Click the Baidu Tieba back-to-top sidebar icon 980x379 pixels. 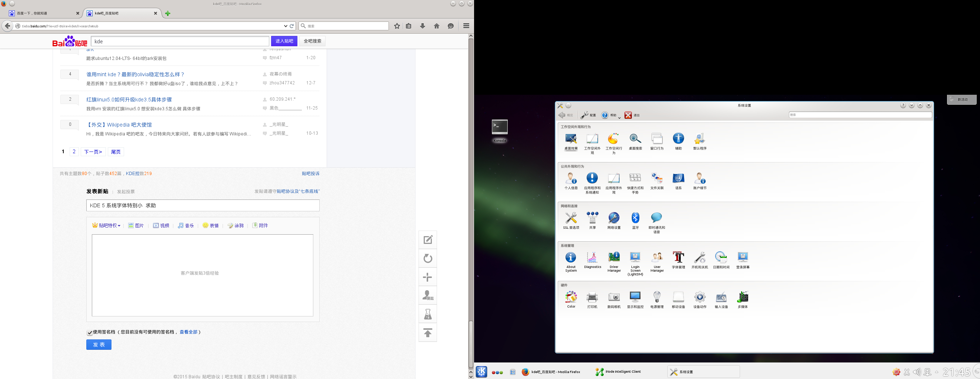[428, 333]
